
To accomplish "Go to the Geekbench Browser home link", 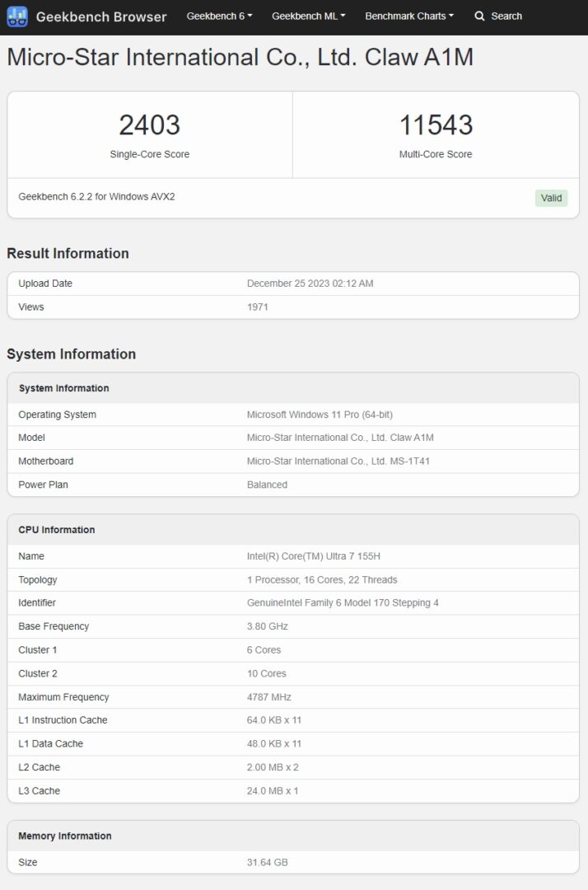I will pyautogui.click(x=100, y=16).
